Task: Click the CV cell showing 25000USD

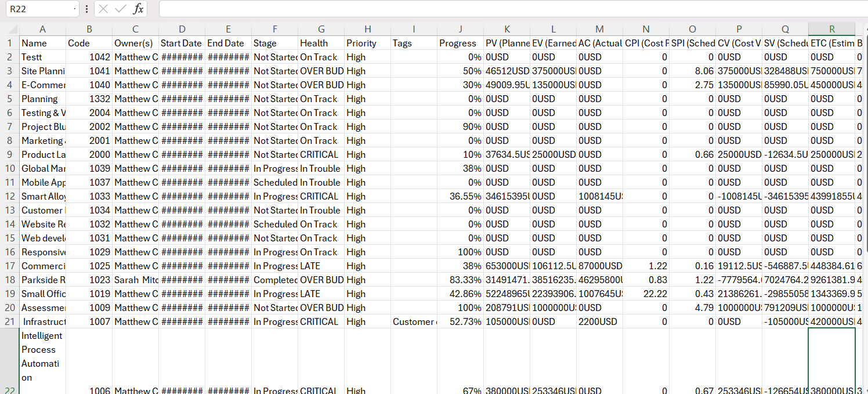Action: [739, 154]
